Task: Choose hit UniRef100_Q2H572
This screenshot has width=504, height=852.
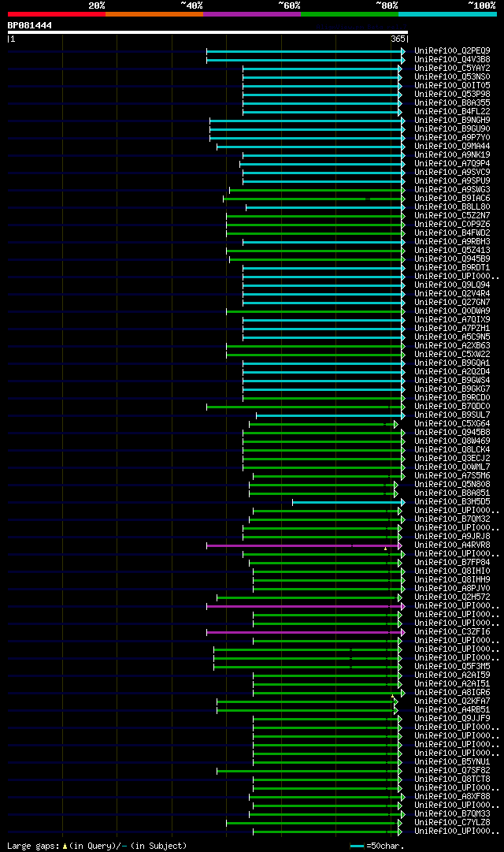Action: pyautogui.click(x=452, y=597)
